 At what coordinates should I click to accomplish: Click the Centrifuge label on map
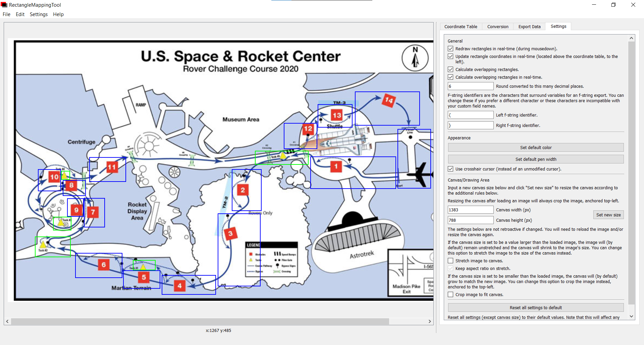click(82, 142)
